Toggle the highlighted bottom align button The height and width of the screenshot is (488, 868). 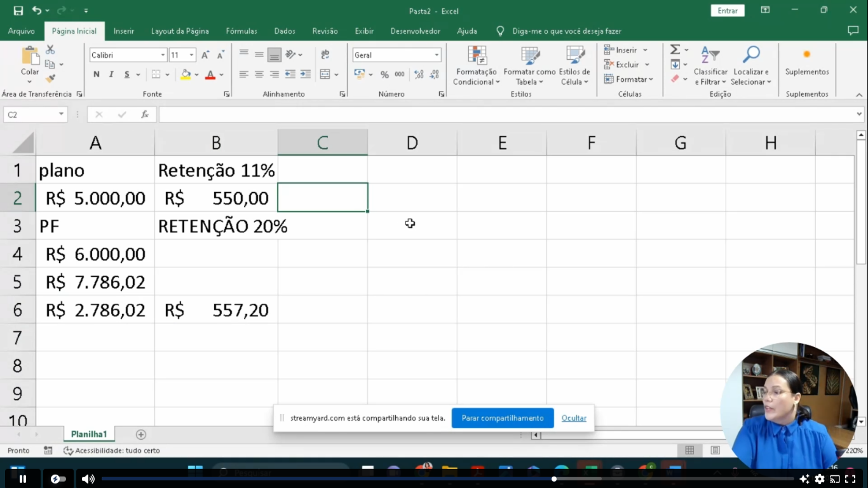(274, 55)
